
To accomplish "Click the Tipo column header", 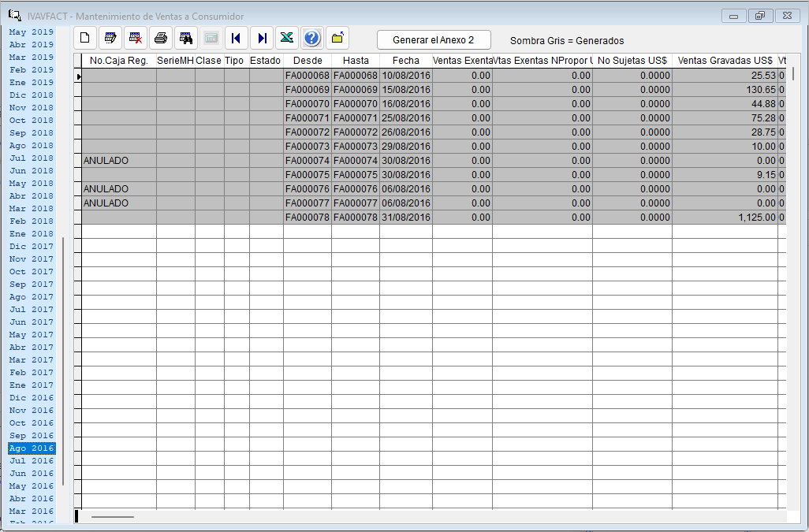I will (x=237, y=61).
